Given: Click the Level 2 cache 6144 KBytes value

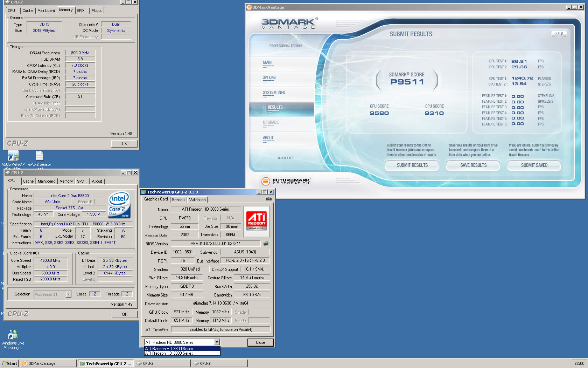Looking at the screenshot, I should click(x=115, y=273).
